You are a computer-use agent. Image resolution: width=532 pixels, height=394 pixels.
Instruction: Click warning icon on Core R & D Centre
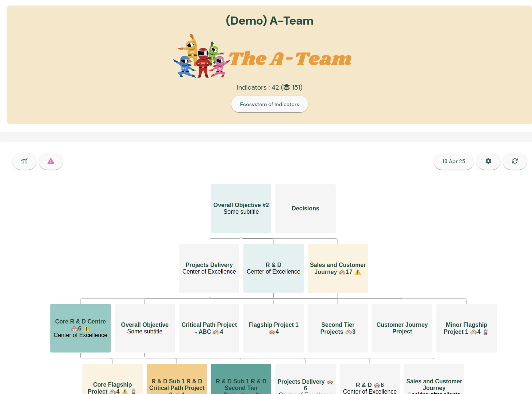[87, 329]
